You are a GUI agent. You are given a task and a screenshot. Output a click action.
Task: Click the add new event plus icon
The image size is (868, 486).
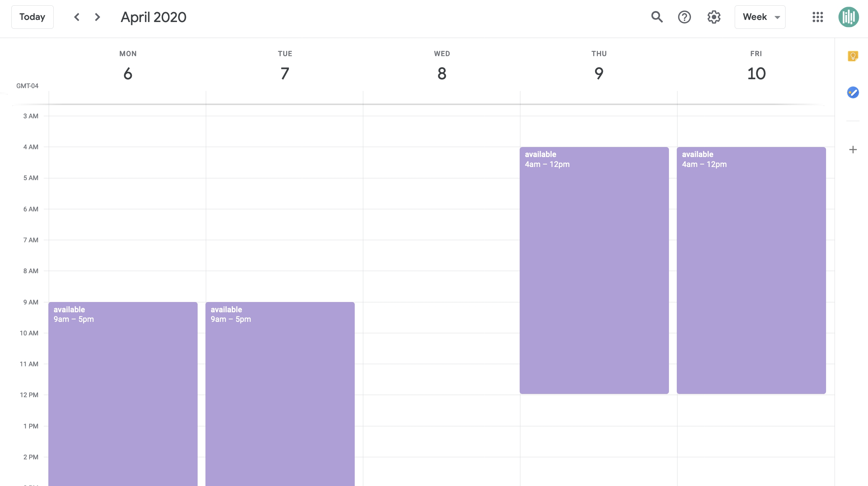point(853,150)
